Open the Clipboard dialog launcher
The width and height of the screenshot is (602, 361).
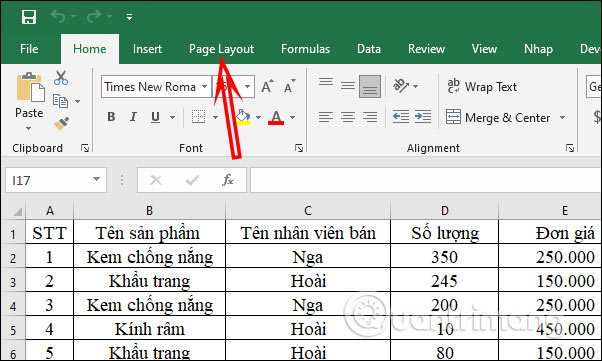(85, 148)
